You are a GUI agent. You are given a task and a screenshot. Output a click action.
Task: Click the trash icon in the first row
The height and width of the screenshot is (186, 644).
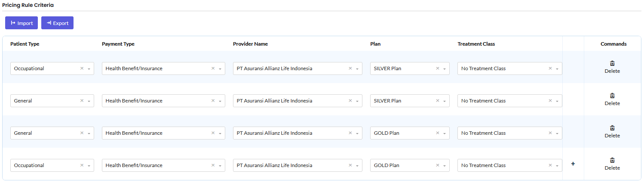612,63
